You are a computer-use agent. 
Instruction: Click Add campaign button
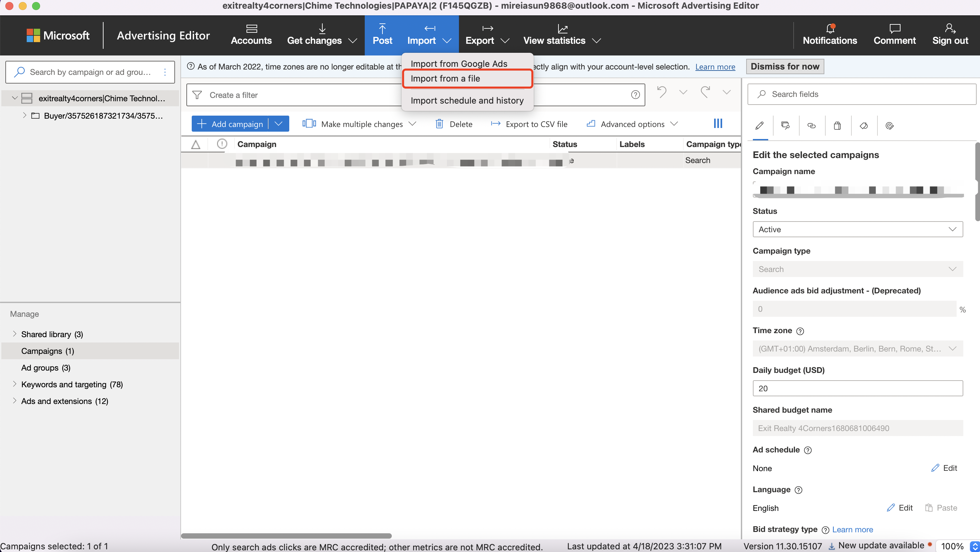230,124
